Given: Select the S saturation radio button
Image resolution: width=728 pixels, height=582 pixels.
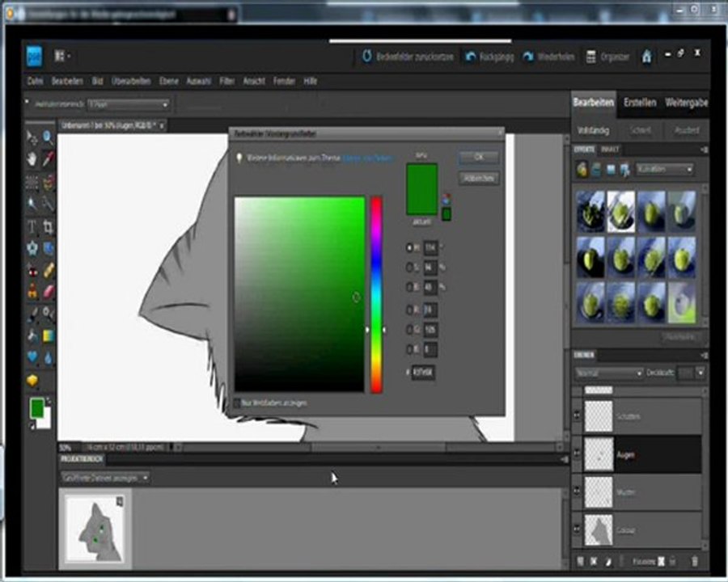Looking at the screenshot, I should tap(410, 268).
